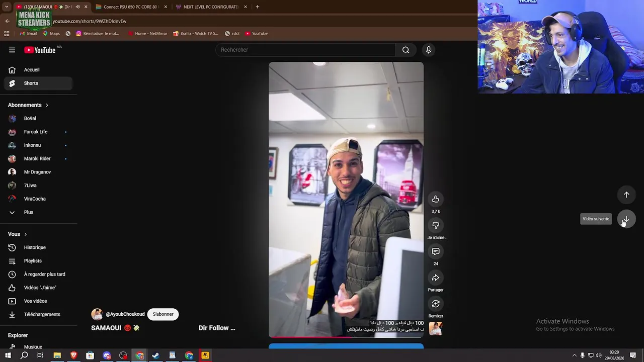Open the notification center icon
The width and height of the screenshot is (644, 362).
pyautogui.click(x=633, y=355)
